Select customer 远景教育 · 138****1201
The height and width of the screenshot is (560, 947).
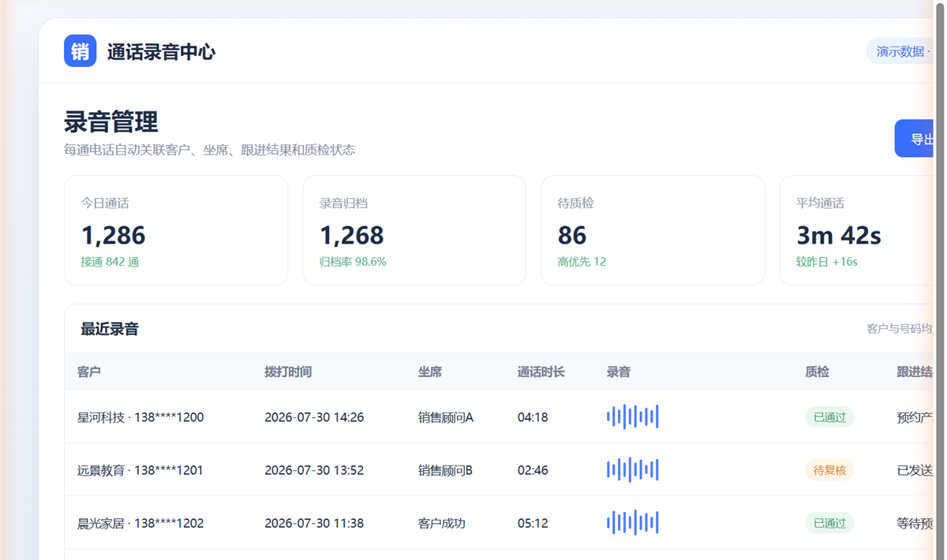tap(140, 470)
